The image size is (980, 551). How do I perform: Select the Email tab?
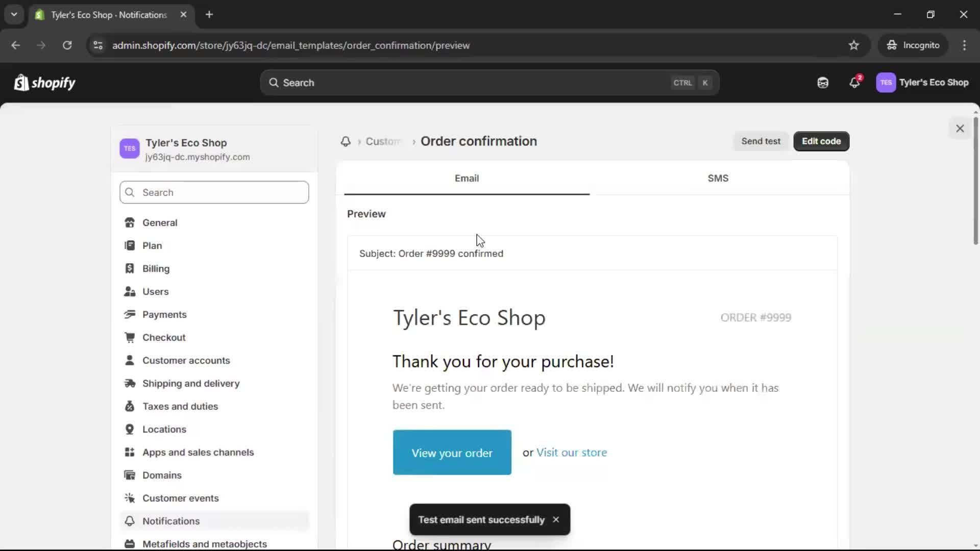(x=467, y=178)
